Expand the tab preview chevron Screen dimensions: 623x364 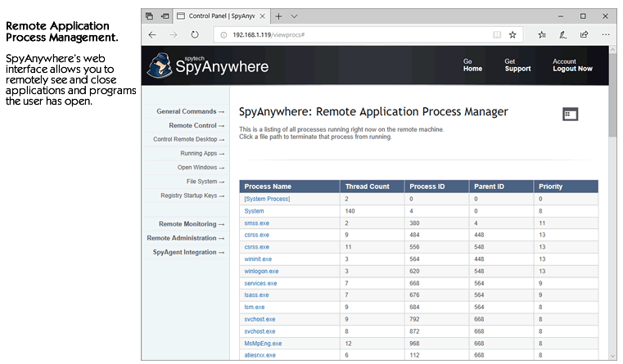tap(295, 16)
